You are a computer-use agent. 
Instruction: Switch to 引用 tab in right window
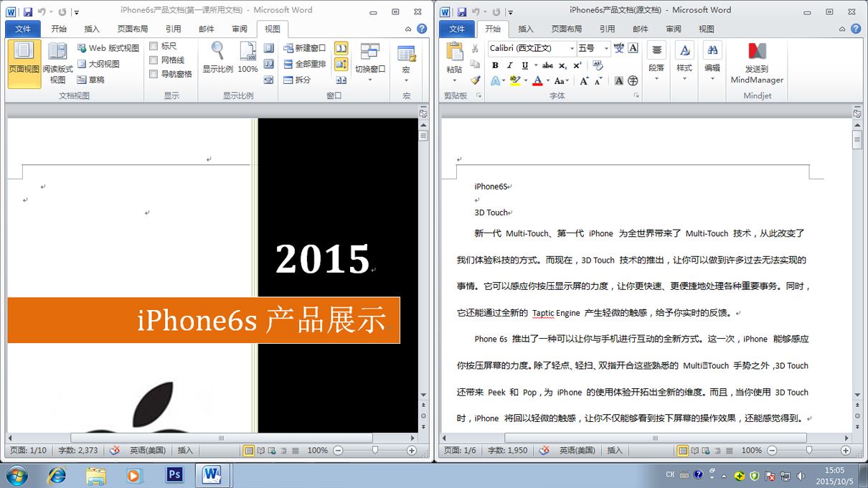click(608, 29)
